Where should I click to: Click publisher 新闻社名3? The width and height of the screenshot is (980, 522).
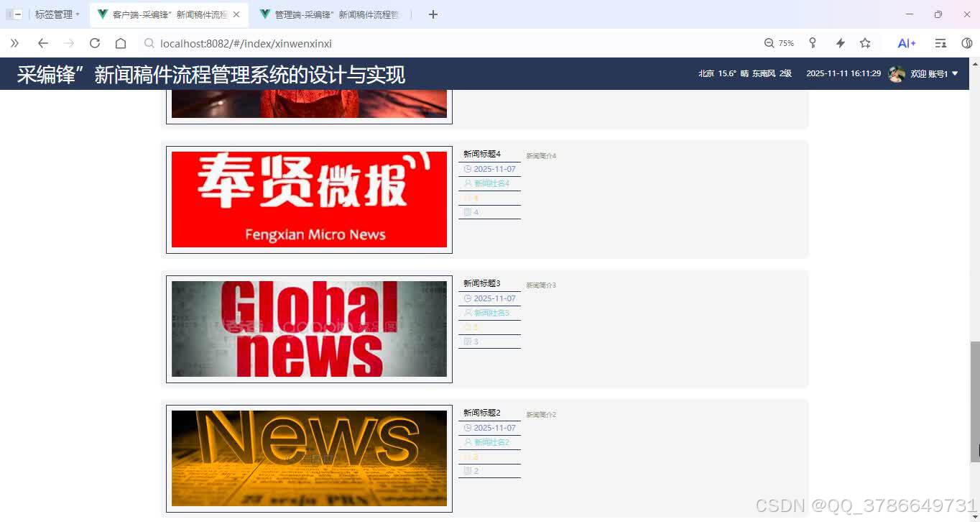[491, 313]
